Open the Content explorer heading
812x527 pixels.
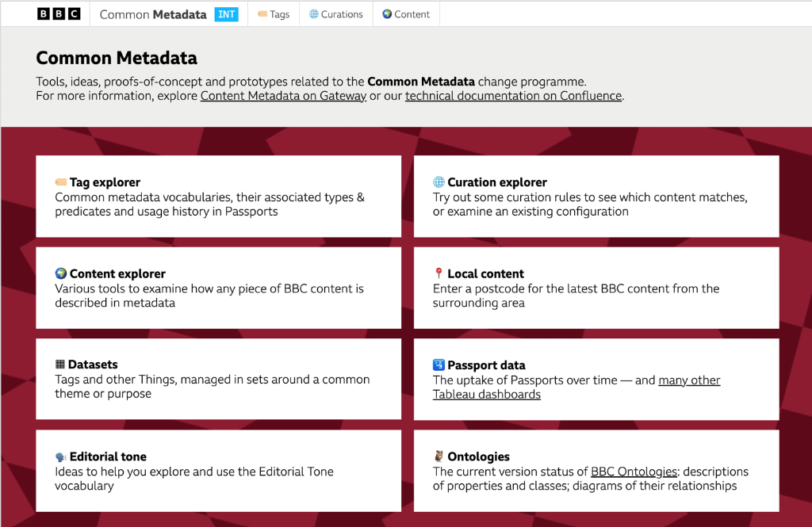[x=117, y=273]
